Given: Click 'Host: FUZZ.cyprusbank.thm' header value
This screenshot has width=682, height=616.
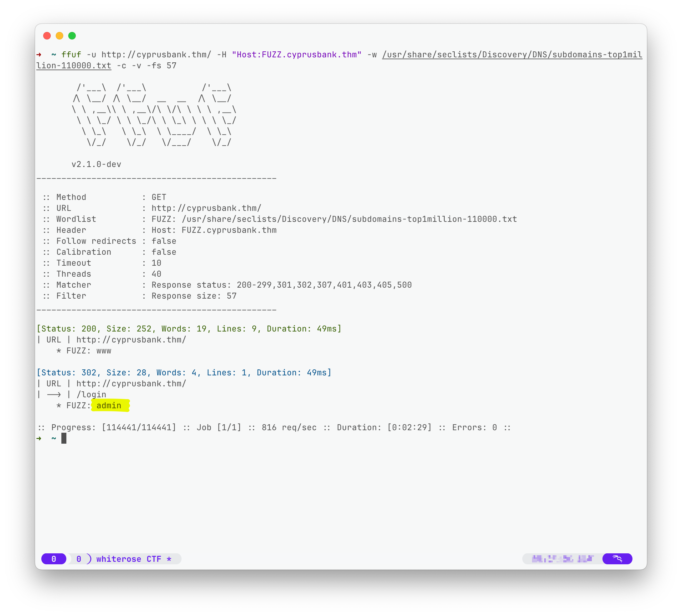Looking at the screenshot, I should [214, 230].
